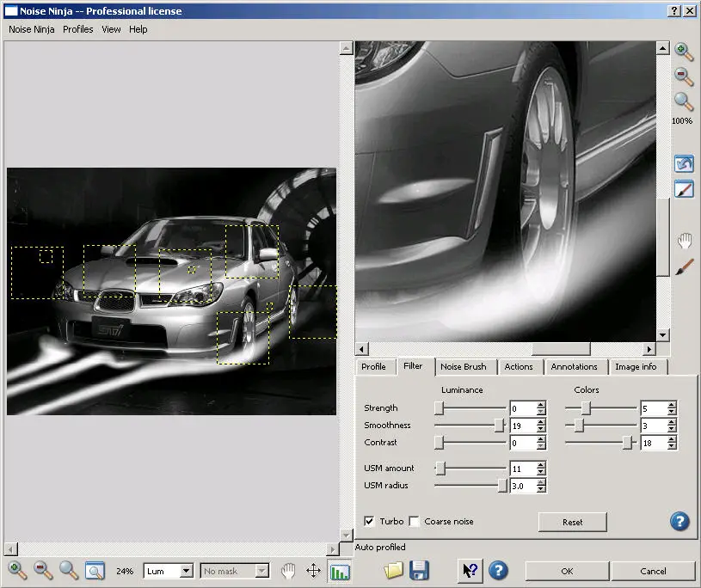The height and width of the screenshot is (588, 701).
Task: Increase USM amount with up stepper arrow
Action: click(541, 465)
